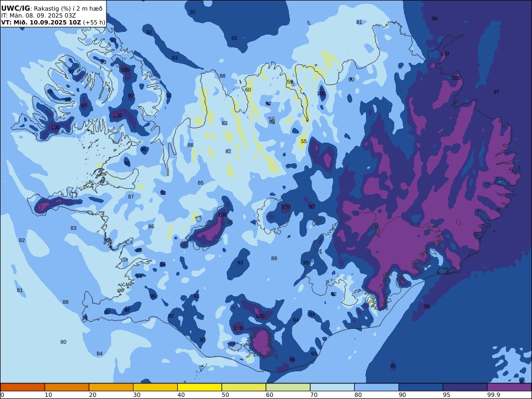Click the 'VT: Mið. 10.09.2025 10Z' valid time
532x399 pixels.
click(41, 22)
